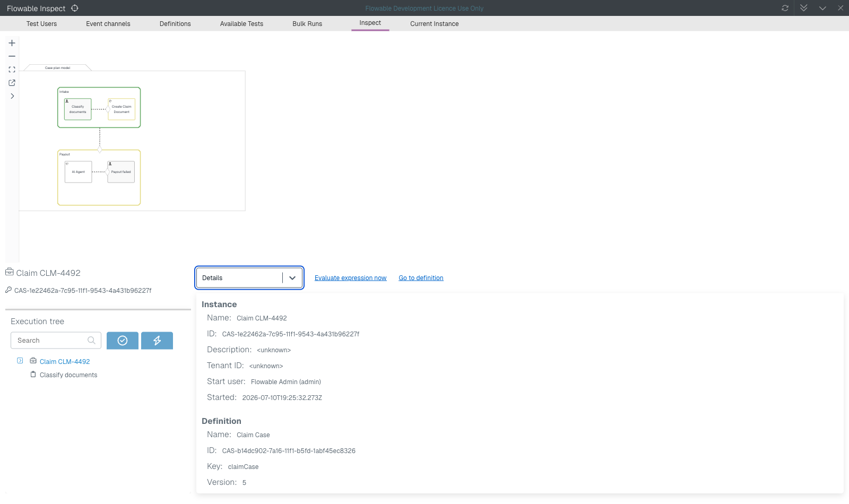Image resolution: width=849 pixels, height=504 pixels.
Task: Follow the Go to definition link
Action: click(x=421, y=278)
